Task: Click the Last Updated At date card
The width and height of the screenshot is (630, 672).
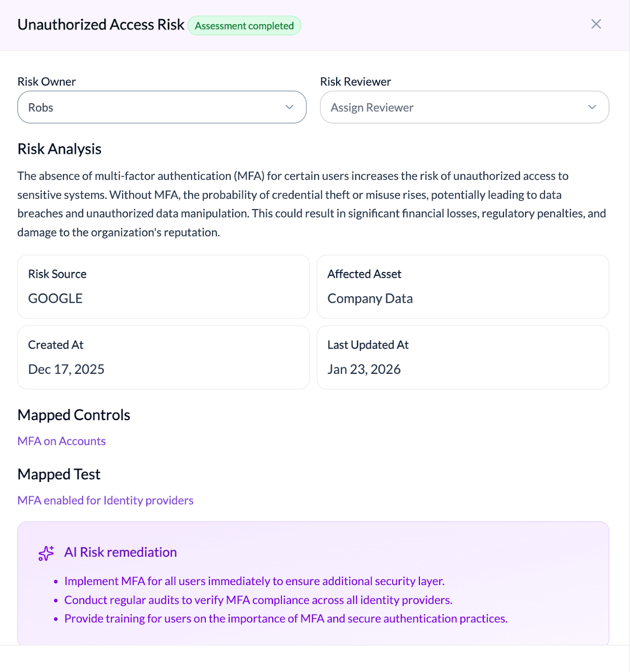Action: tap(462, 357)
